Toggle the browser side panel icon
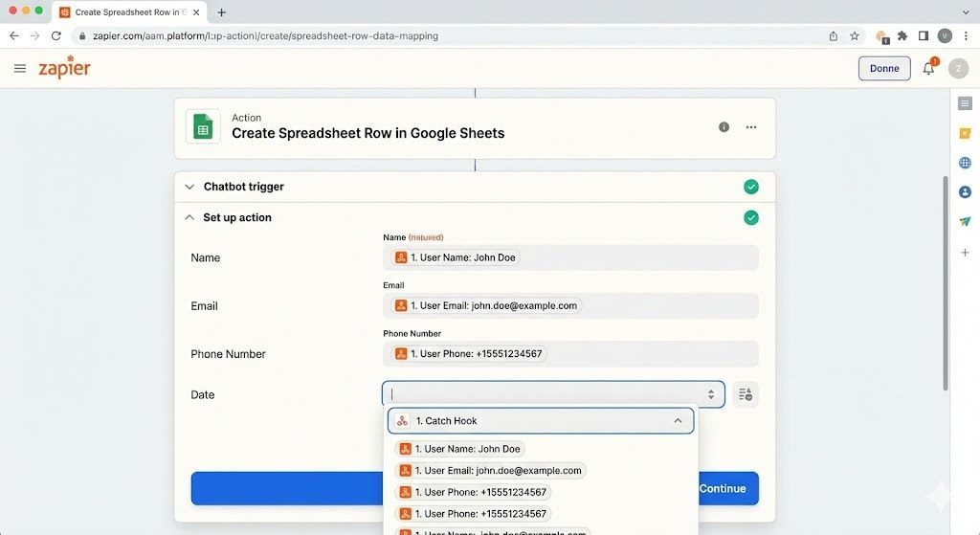The image size is (980, 535). point(924,35)
